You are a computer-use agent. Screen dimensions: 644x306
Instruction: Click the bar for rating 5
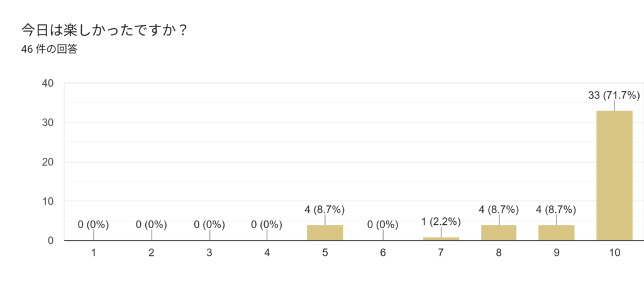pos(325,232)
